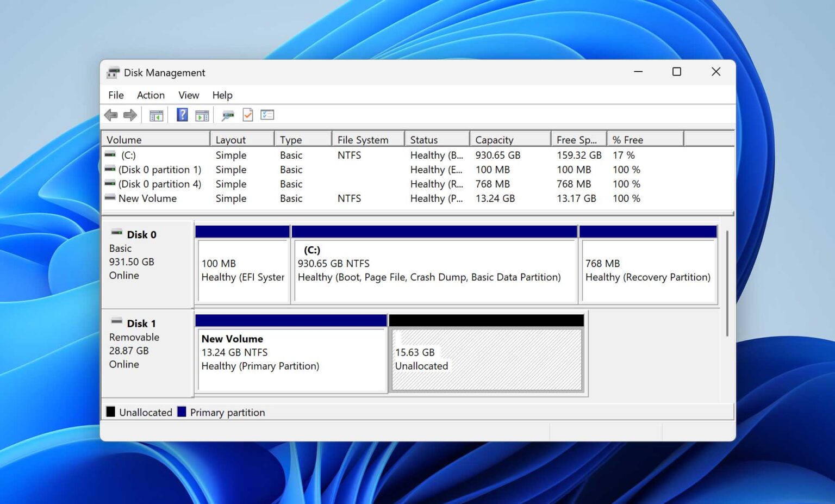This screenshot has width=835, height=504.
Task: Select the Healthy Recovery Partition block
Action: pos(648,270)
